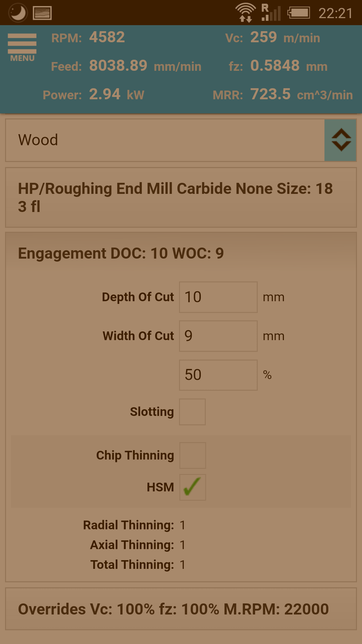Tap the battery status icon
Viewport: 362px width, 644px height.
(x=299, y=13)
